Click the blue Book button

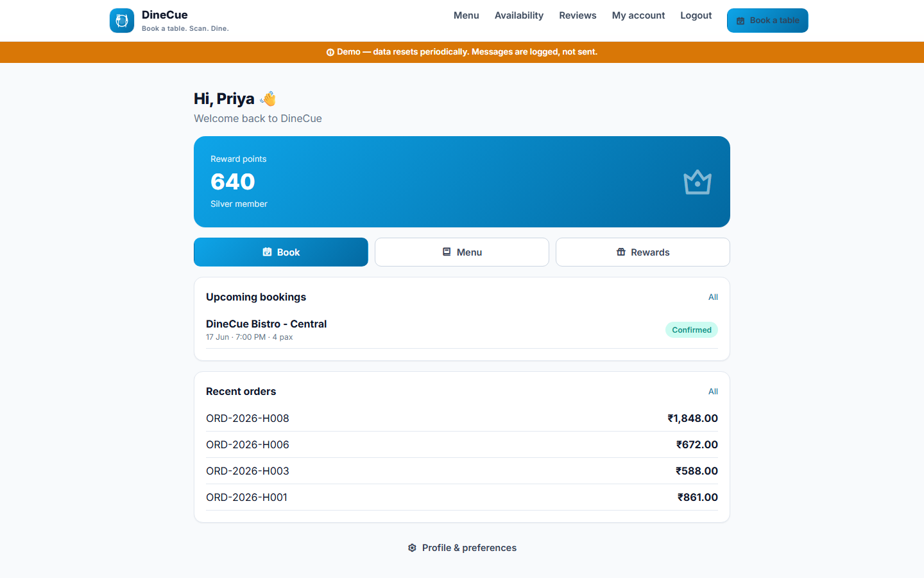(281, 252)
